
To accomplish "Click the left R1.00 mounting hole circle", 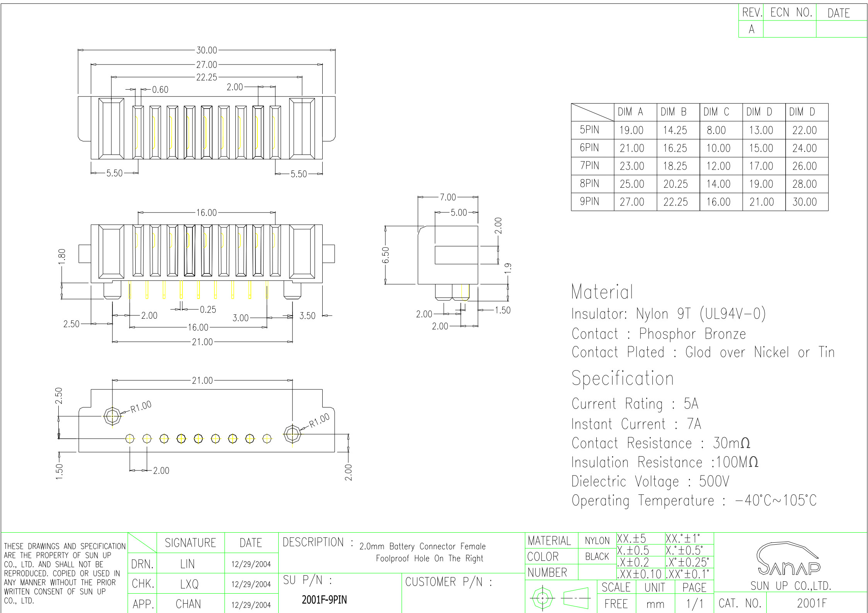I will pyautogui.click(x=112, y=416).
